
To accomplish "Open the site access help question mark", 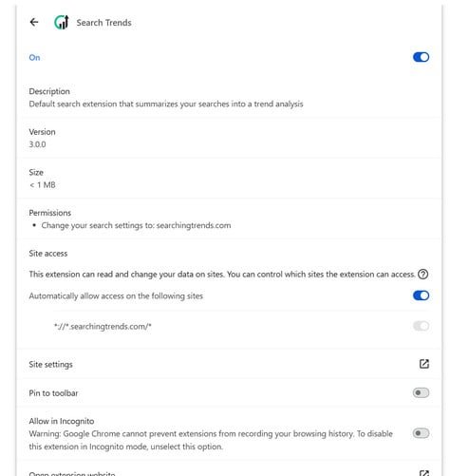I will point(422,274).
